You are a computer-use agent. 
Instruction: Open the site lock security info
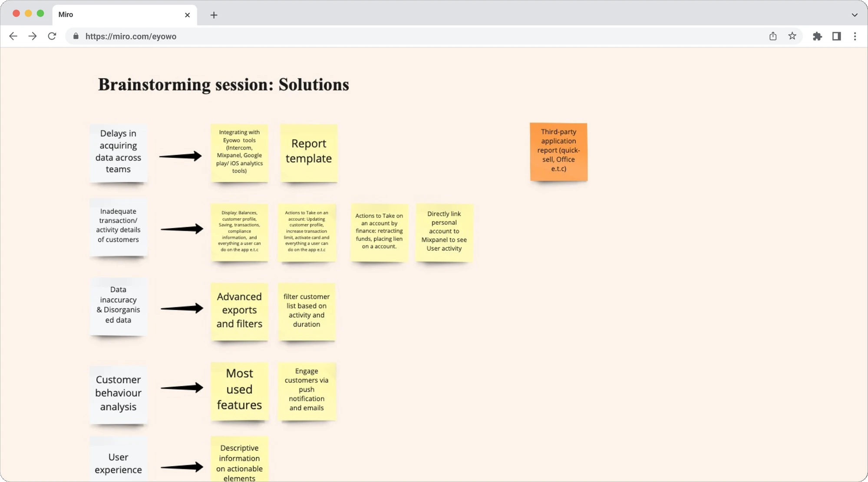pyautogui.click(x=76, y=37)
